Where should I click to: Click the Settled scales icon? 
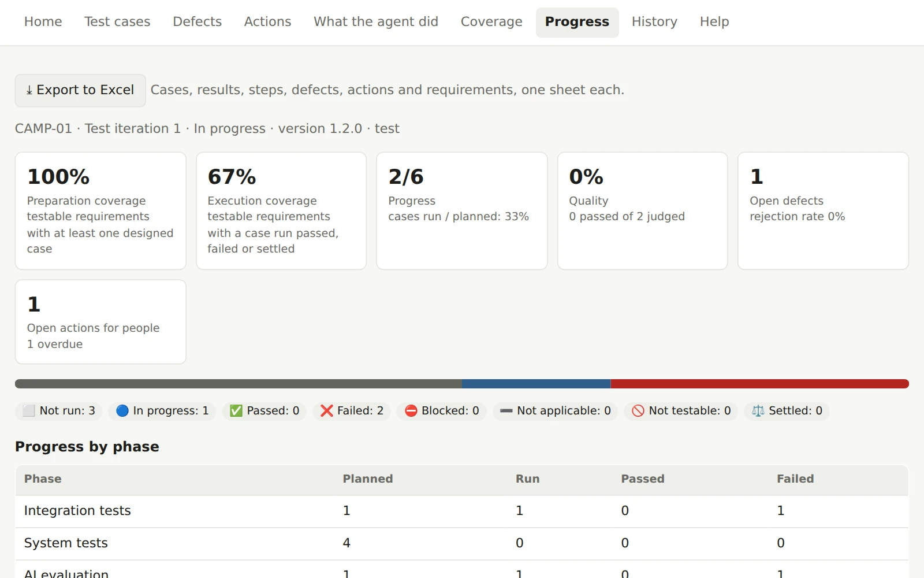point(758,411)
